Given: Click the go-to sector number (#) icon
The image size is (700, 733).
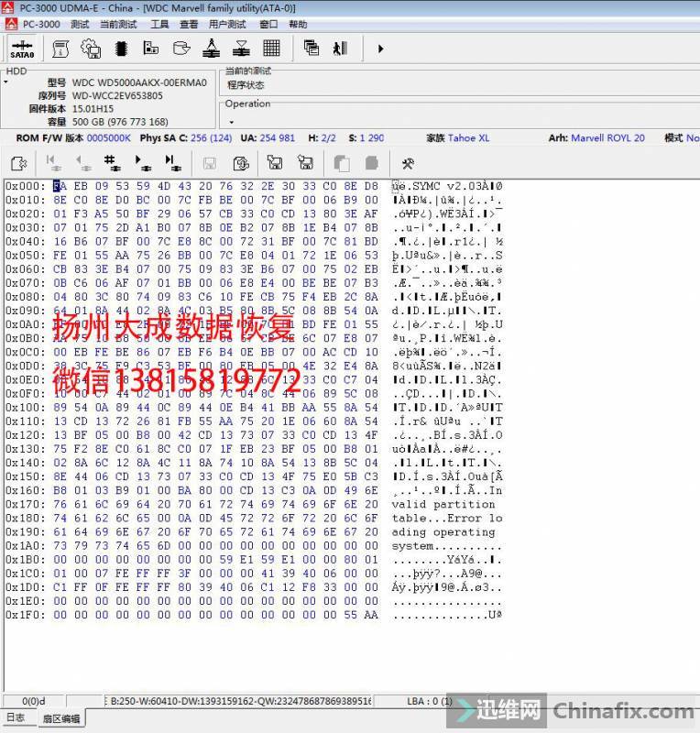Looking at the screenshot, I should tap(112, 163).
